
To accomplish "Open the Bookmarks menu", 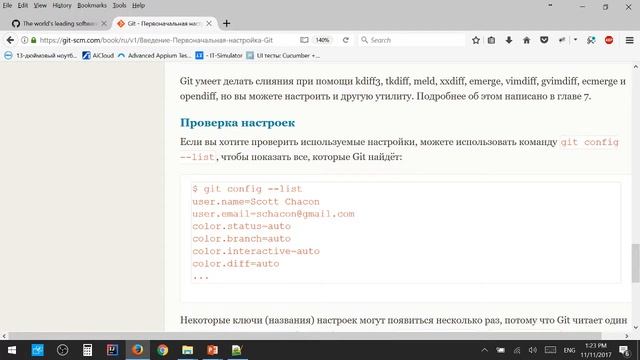I will (x=92, y=5).
